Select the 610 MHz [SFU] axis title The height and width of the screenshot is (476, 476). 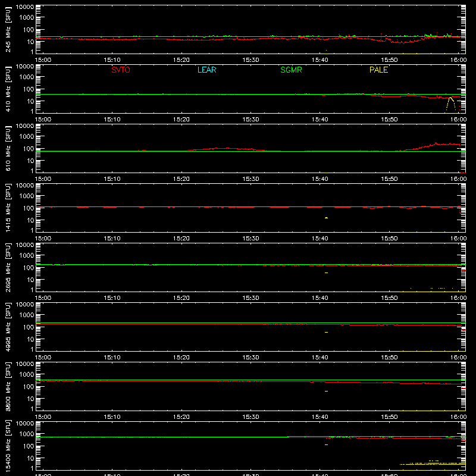(8, 149)
